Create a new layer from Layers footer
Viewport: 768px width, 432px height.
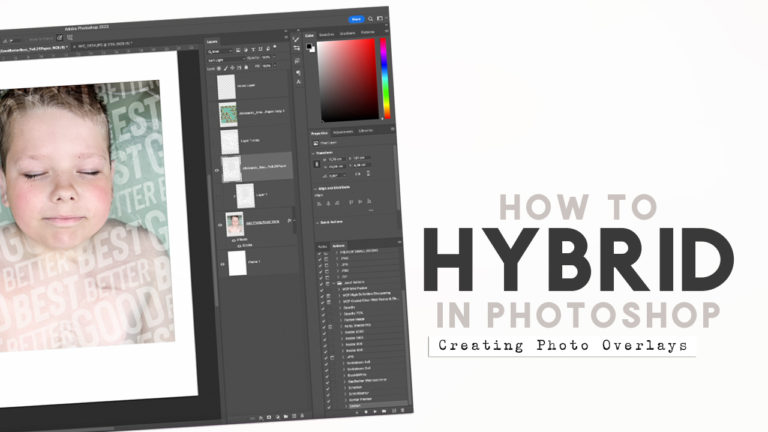click(x=294, y=416)
